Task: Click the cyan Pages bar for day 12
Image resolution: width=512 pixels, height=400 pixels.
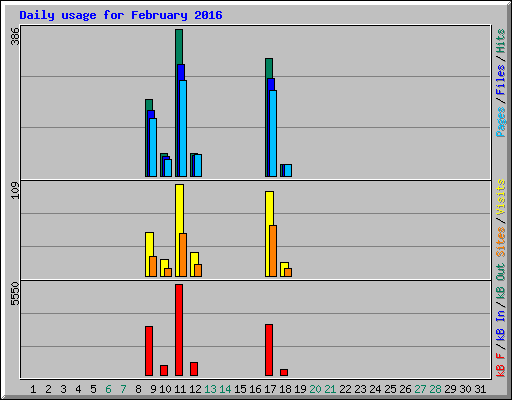Action: point(198,165)
